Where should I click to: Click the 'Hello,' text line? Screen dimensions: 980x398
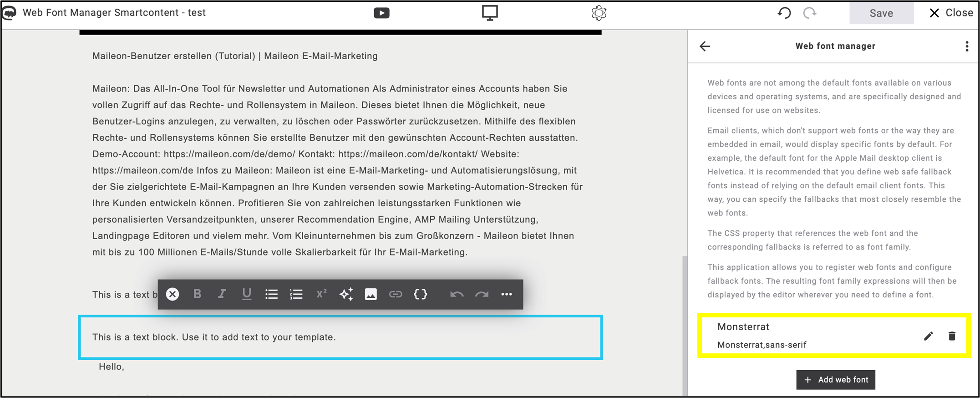tap(112, 367)
